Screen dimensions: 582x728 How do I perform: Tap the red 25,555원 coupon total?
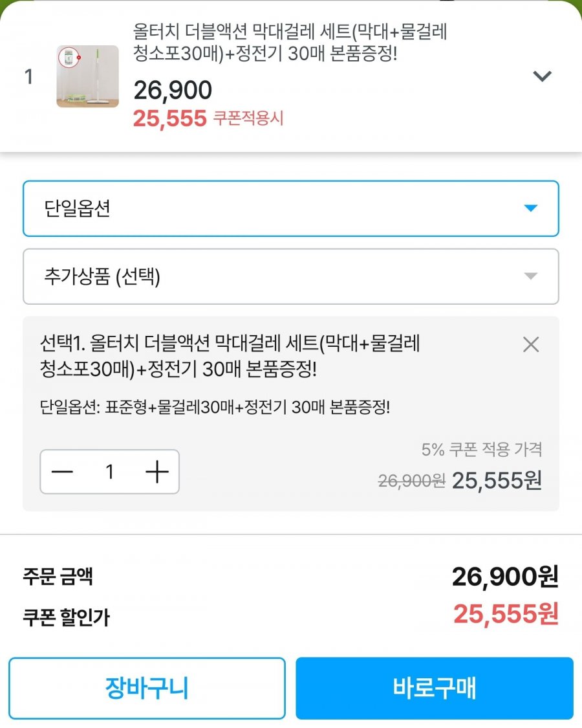coord(505,615)
